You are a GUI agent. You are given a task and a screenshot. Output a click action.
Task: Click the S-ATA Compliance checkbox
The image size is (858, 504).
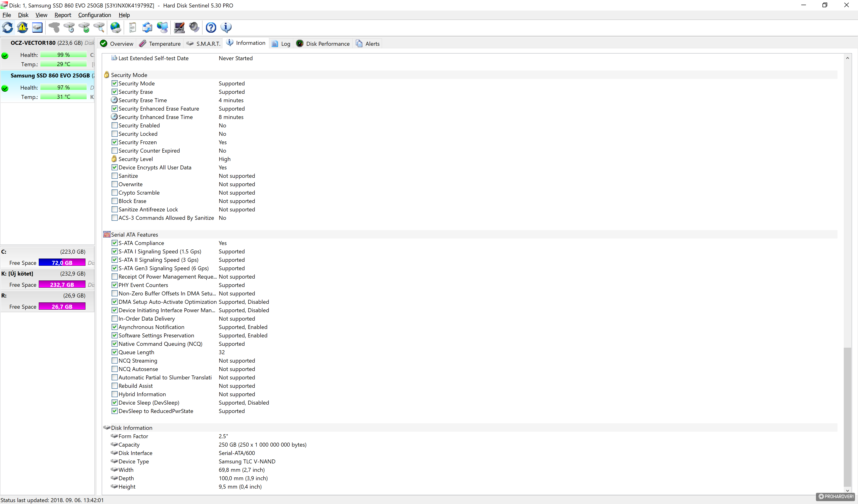[115, 243]
